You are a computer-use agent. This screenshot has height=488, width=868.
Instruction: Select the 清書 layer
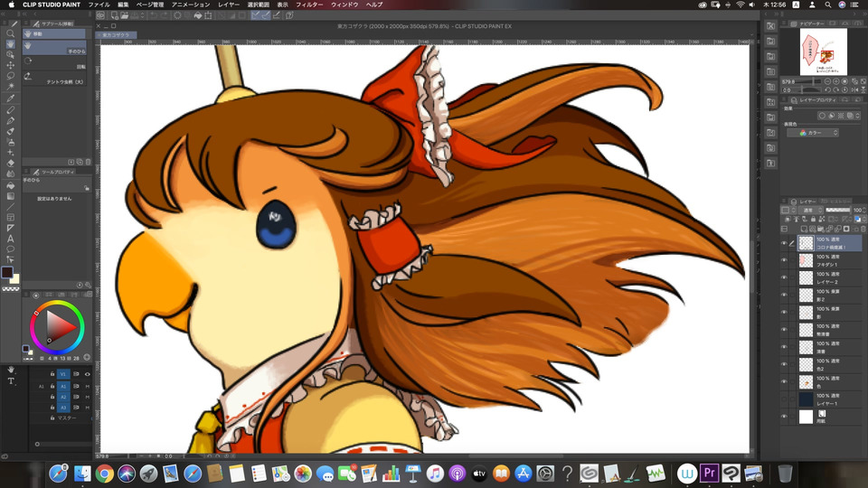coord(829,347)
